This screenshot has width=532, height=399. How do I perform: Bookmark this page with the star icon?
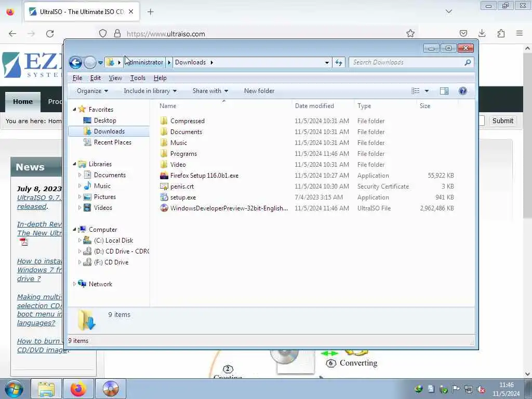pyautogui.click(x=410, y=33)
